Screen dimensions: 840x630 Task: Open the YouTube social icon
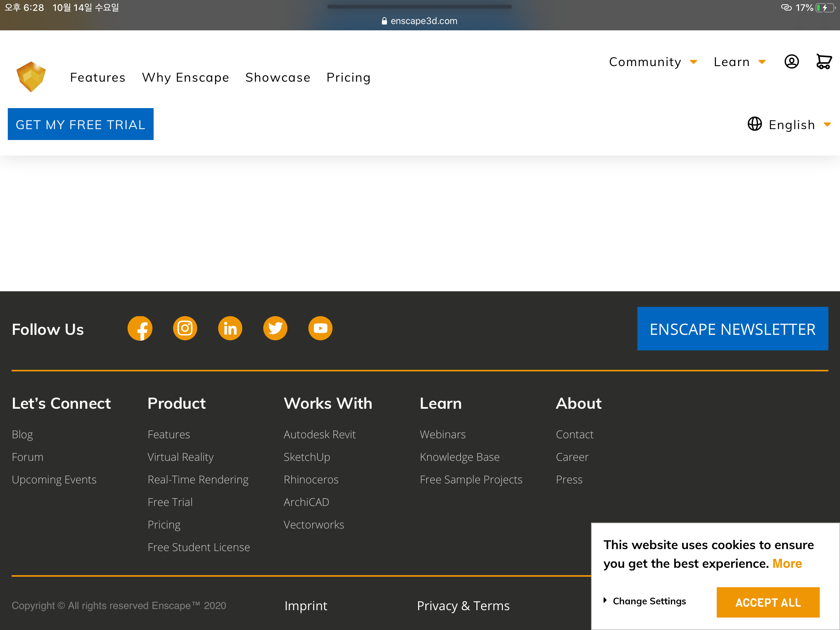(320, 329)
